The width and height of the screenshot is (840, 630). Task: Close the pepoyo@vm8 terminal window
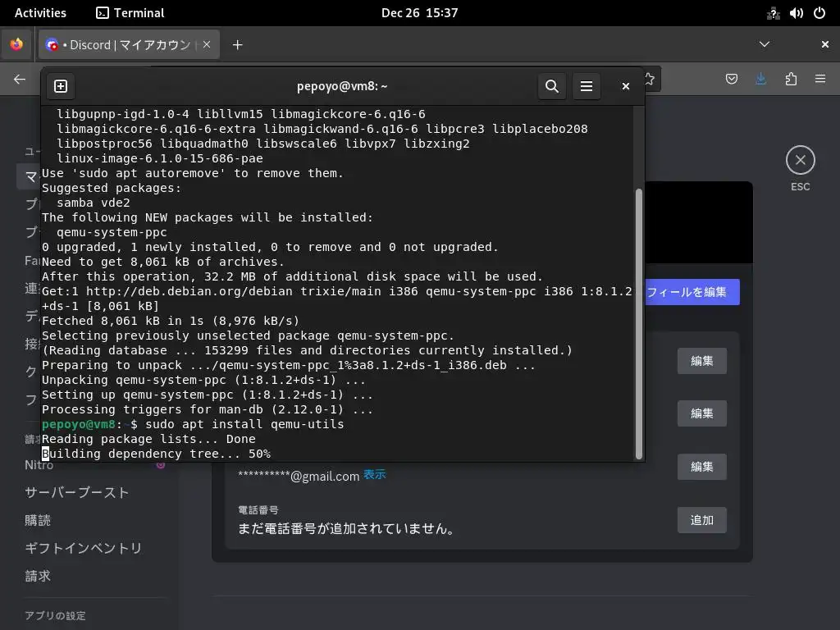click(625, 86)
